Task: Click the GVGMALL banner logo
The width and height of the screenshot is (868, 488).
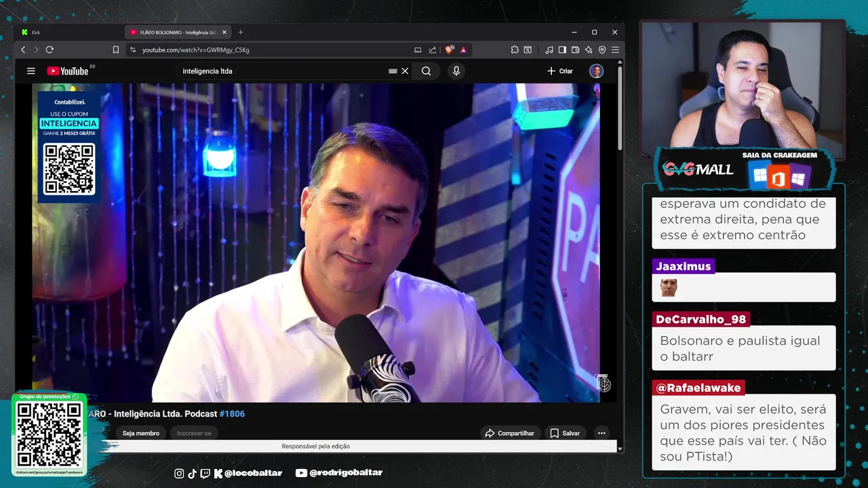Action: (x=698, y=169)
